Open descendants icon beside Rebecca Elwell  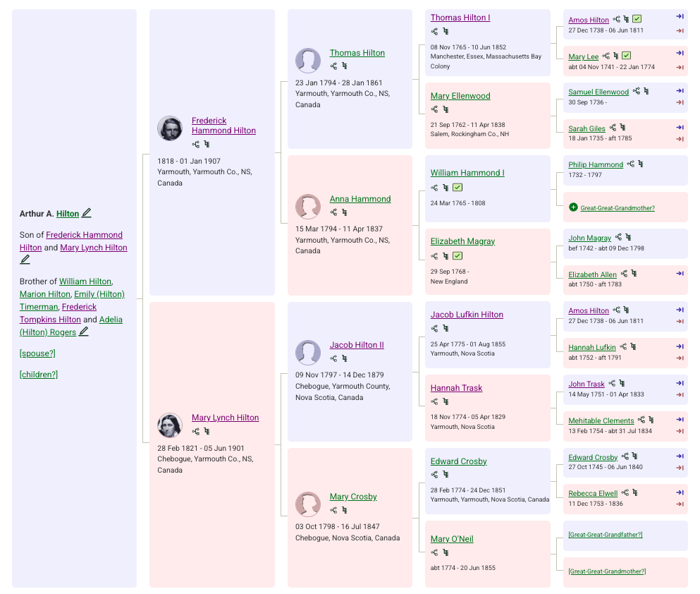(x=635, y=492)
